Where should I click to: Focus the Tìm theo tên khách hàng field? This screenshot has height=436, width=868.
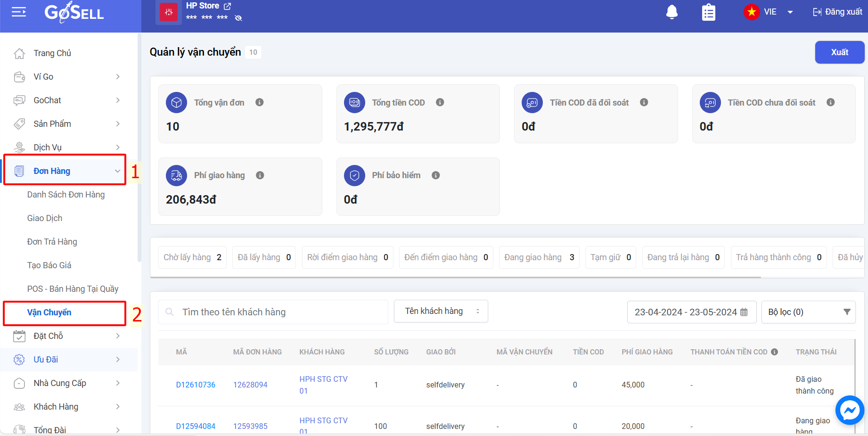(273, 312)
